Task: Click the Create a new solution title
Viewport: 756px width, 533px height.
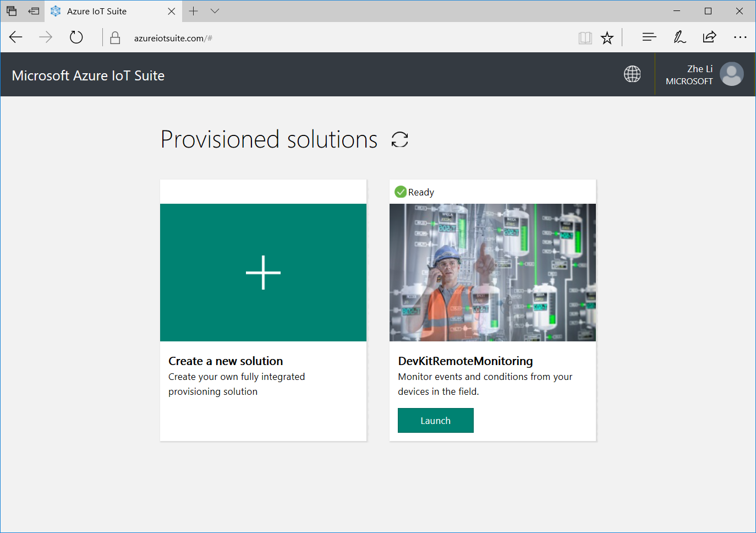Action: coord(226,361)
